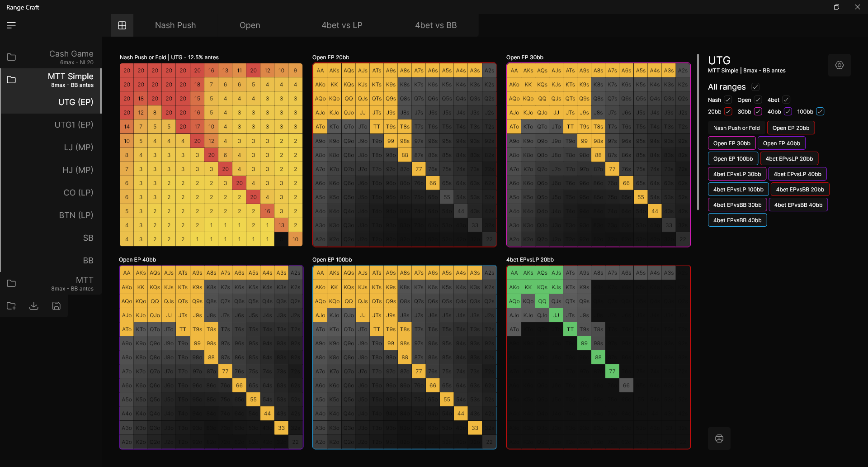Image resolution: width=868 pixels, height=467 pixels.
Task: Click the 4bet EPvsLP 100bb range button
Action: [x=738, y=190]
